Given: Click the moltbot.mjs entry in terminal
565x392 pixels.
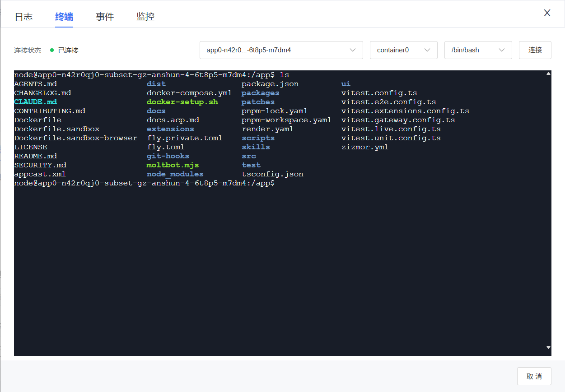Looking at the screenshot, I should 173,165.
